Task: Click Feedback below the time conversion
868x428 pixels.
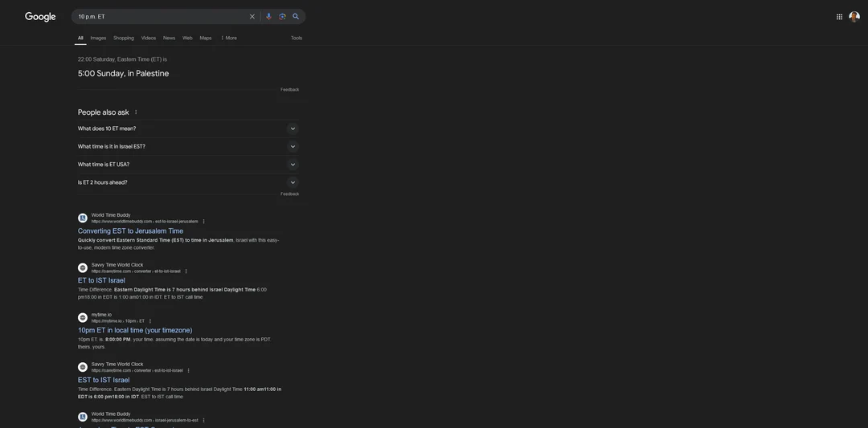Action: click(289, 89)
